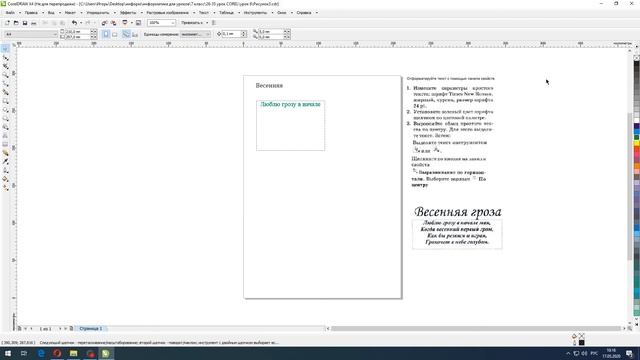Select the Eyedropper tool in the toolbox

tap(5, 161)
